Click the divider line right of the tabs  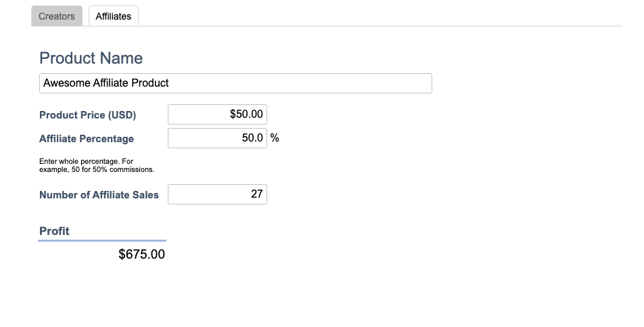coord(379,26)
